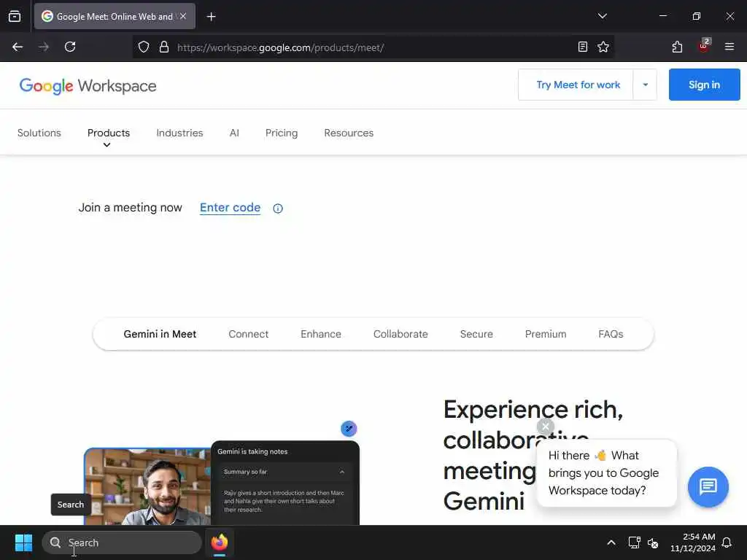Open the Resources menu
The width and height of the screenshot is (747, 560).
[x=349, y=133]
